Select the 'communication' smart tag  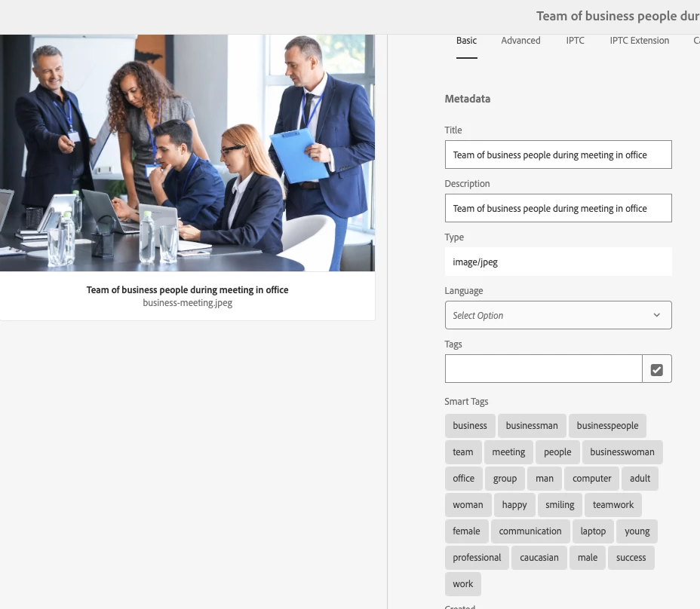530,531
